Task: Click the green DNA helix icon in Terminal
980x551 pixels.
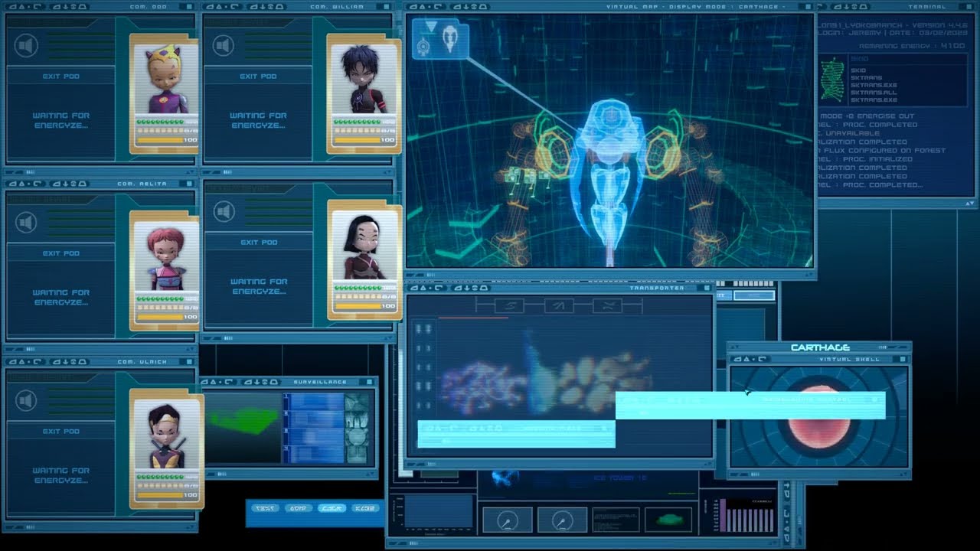Action: (x=832, y=80)
